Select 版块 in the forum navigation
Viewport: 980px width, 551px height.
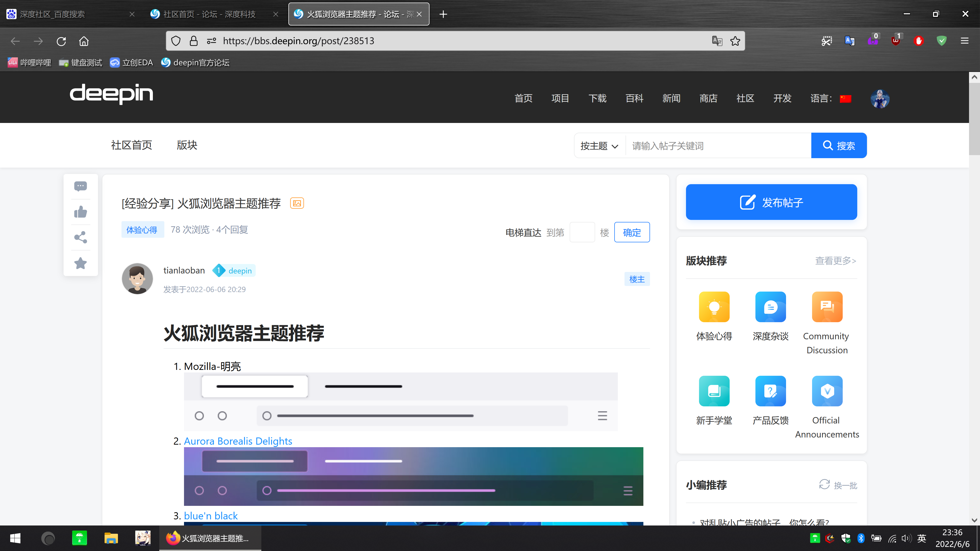[187, 145]
